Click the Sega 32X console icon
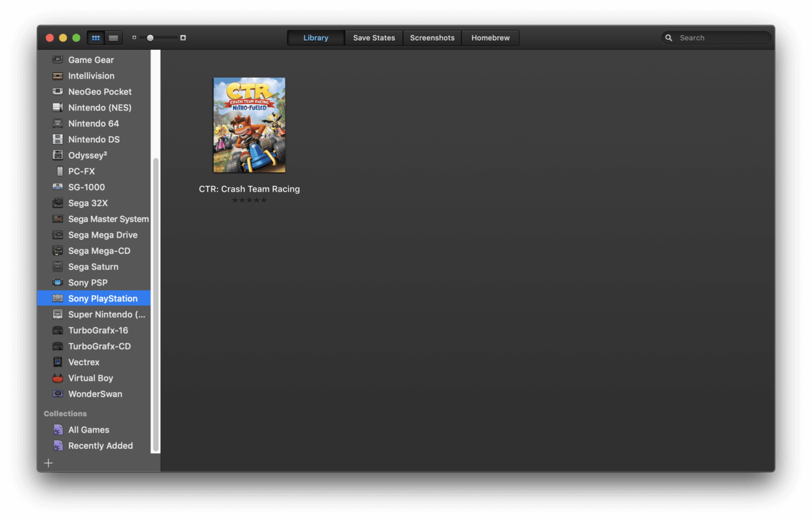 [58, 203]
